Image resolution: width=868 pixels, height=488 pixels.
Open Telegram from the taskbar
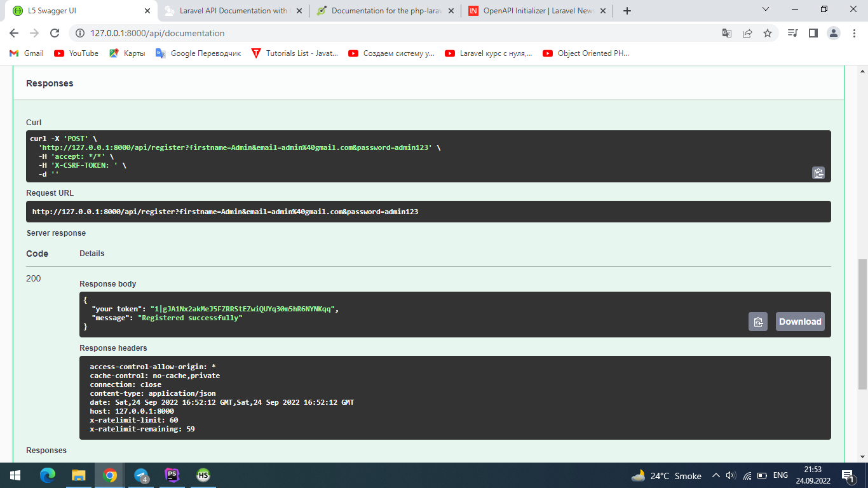pyautogui.click(x=140, y=475)
